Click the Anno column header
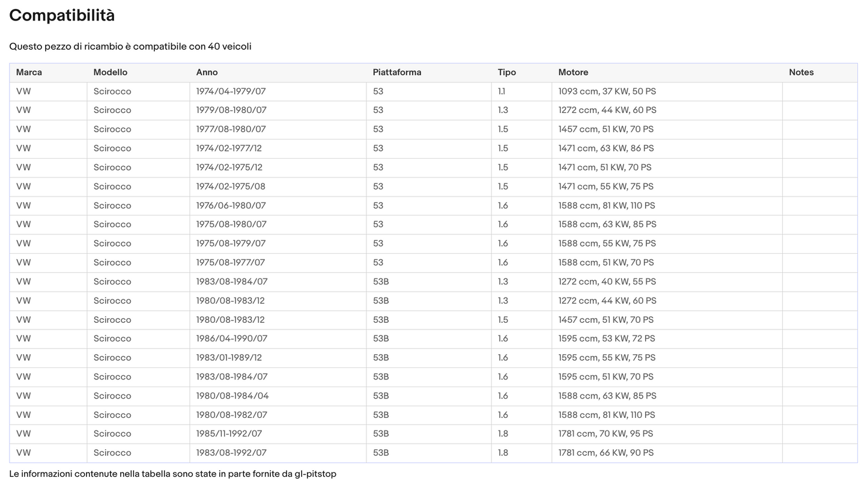 (207, 72)
